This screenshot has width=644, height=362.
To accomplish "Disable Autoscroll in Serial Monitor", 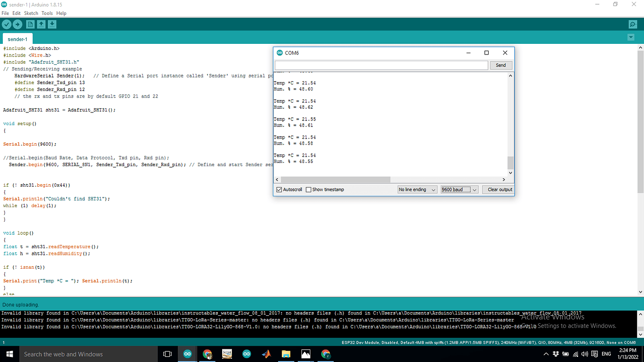I will click(x=279, y=189).
